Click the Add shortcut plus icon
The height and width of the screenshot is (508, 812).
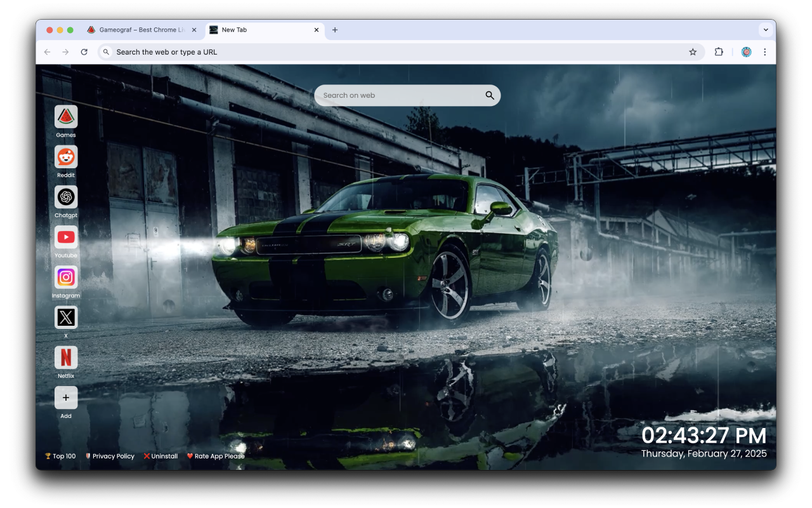coord(66,398)
